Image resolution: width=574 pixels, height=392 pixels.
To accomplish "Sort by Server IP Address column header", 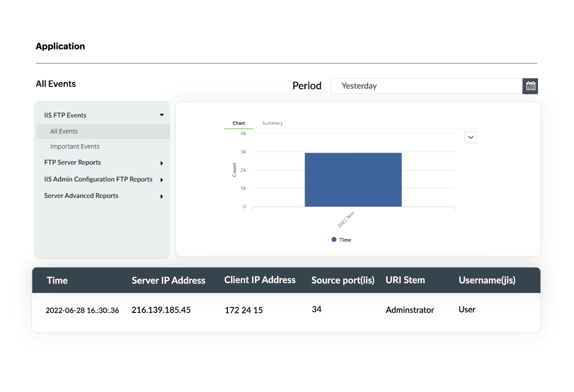I will coord(168,281).
